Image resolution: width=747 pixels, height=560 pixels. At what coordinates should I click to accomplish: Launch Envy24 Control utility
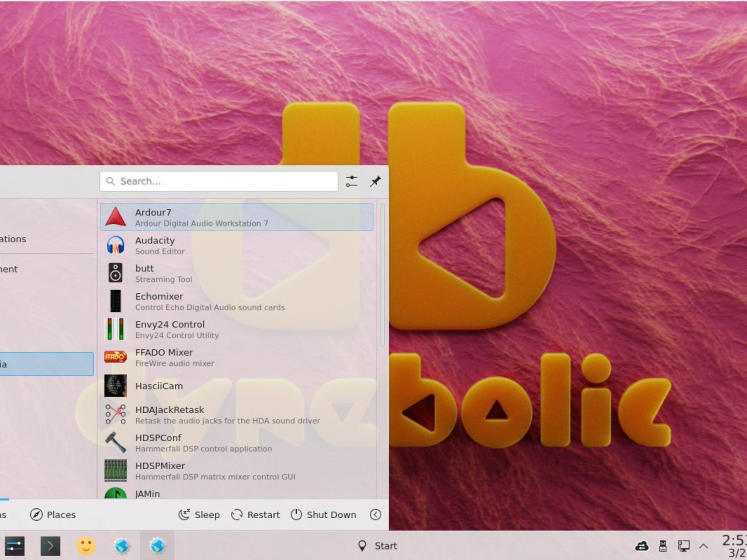click(x=236, y=329)
